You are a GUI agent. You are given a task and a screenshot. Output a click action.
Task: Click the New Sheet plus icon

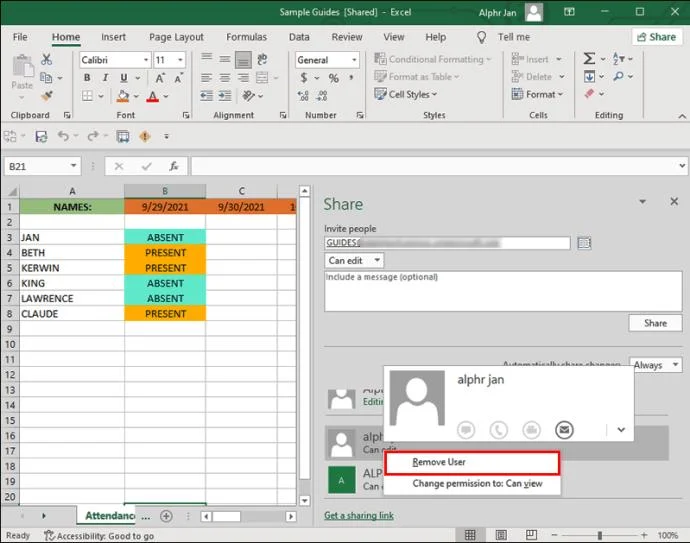[x=166, y=516]
